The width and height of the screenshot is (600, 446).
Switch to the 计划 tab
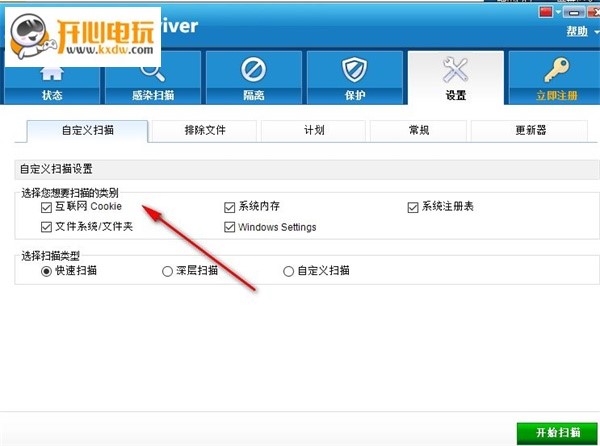[x=314, y=131]
